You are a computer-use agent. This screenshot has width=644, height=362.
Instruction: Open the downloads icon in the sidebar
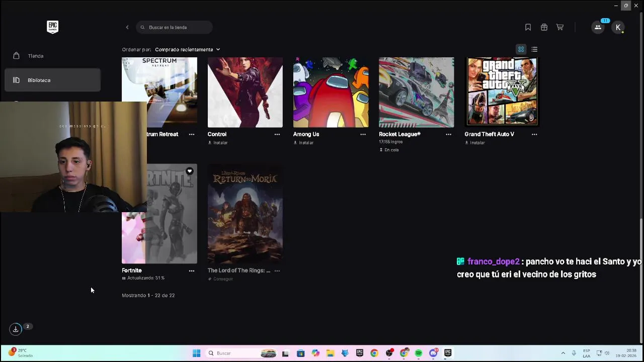[16, 329]
